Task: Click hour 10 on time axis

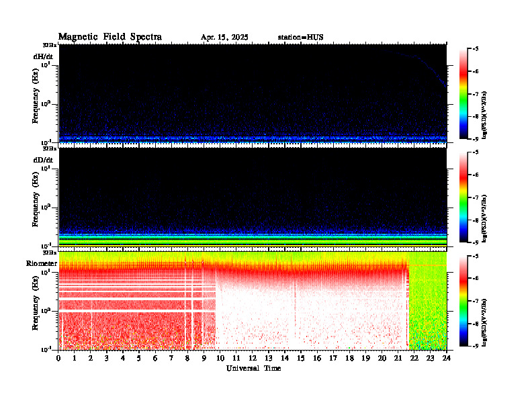Action: pos(220,358)
